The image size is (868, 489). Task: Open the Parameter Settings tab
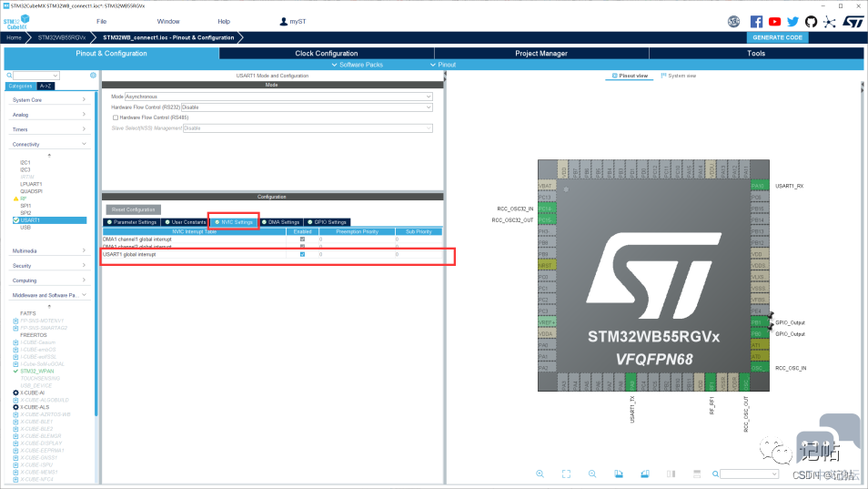pos(132,222)
